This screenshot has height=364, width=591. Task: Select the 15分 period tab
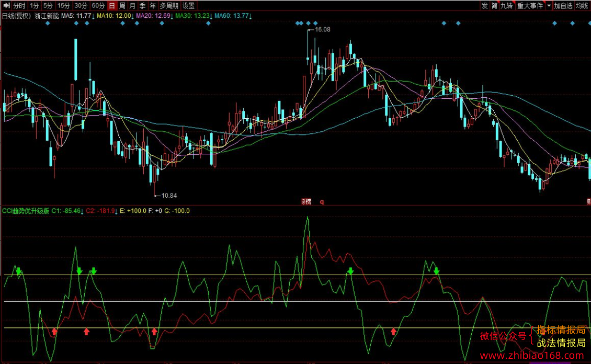(64, 5)
